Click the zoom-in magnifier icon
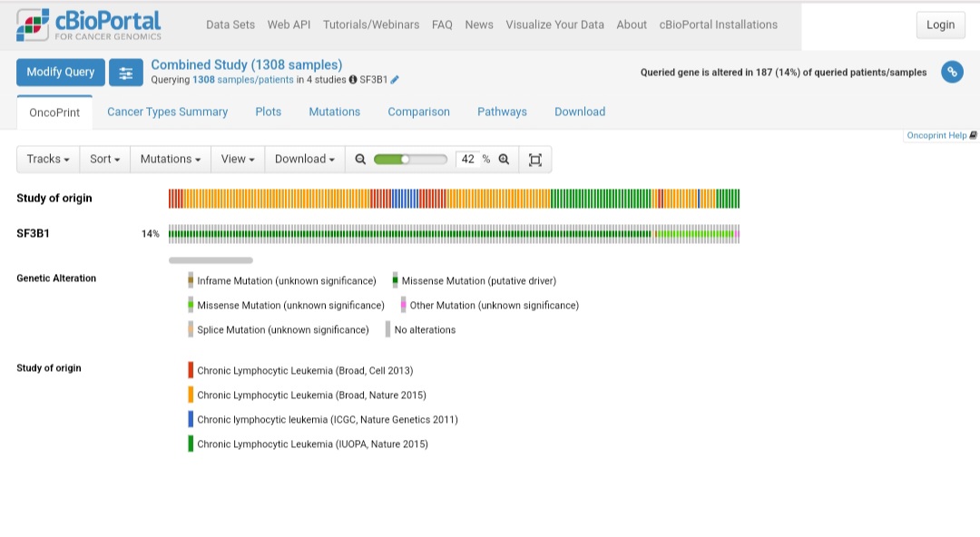This screenshot has width=980, height=537. point(505,159)
